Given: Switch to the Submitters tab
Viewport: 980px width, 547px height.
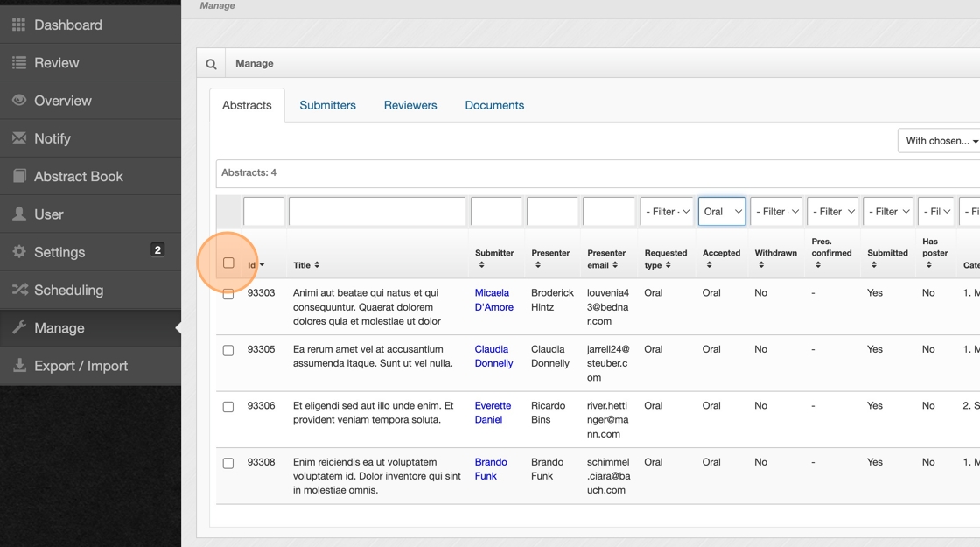Looking at the screenshot, I should tap(327, 105).
